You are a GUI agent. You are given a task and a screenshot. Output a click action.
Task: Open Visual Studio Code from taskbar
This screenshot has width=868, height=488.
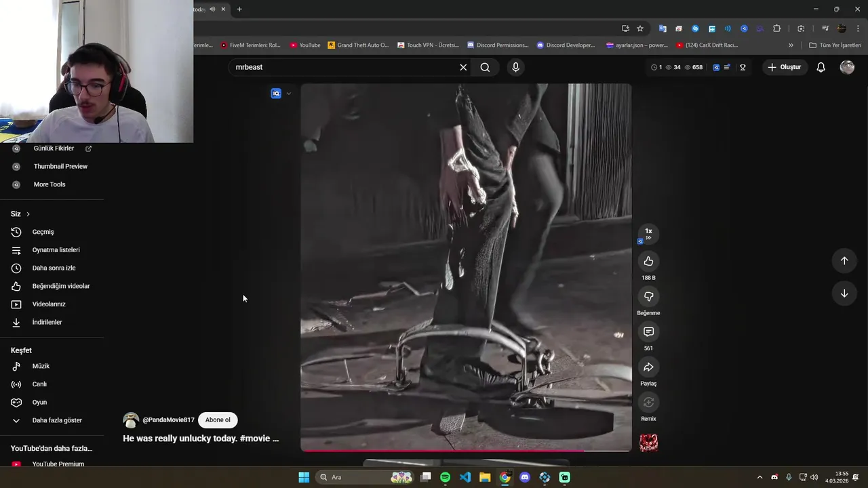coord(465,477)
